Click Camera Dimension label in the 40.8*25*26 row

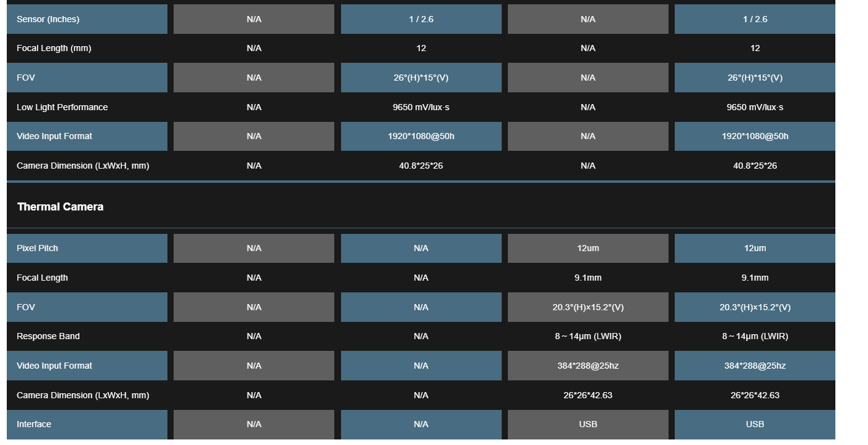[x=82, y=166]
